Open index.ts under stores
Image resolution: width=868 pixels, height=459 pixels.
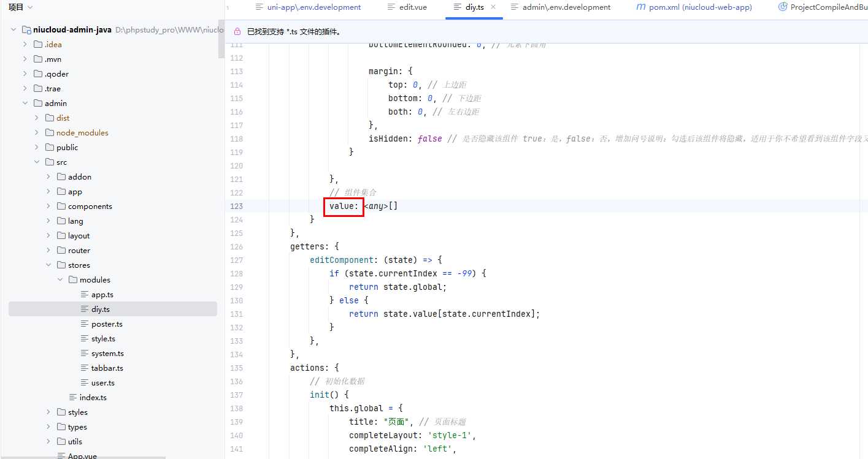93,398
